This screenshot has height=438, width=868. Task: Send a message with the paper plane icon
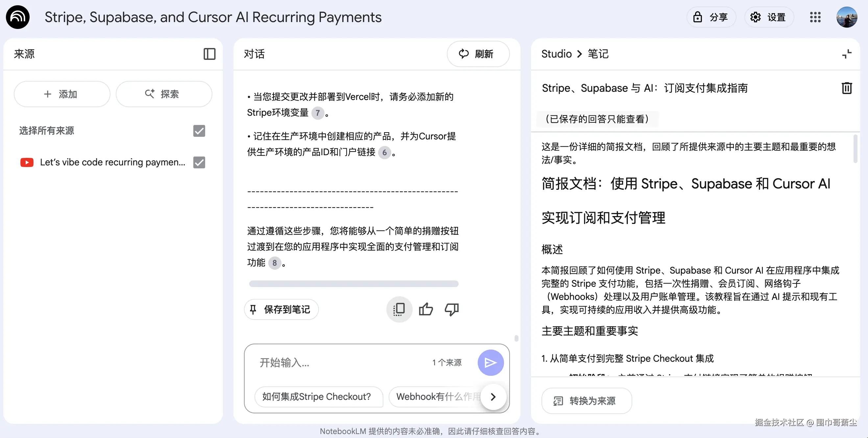click(x=491, y=362)
